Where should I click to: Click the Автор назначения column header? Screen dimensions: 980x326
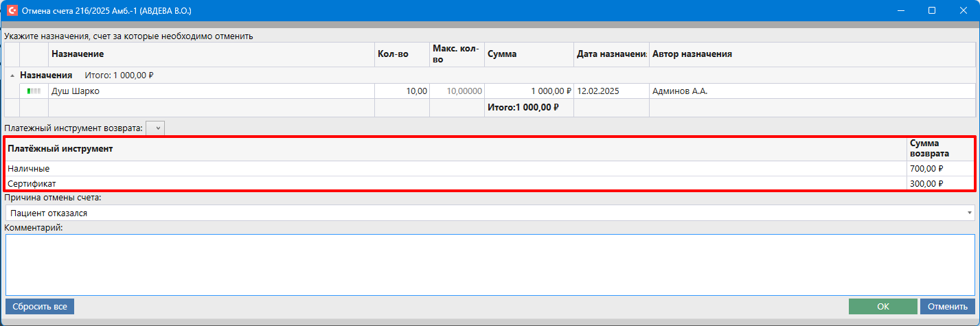click(x=692, y=54)
